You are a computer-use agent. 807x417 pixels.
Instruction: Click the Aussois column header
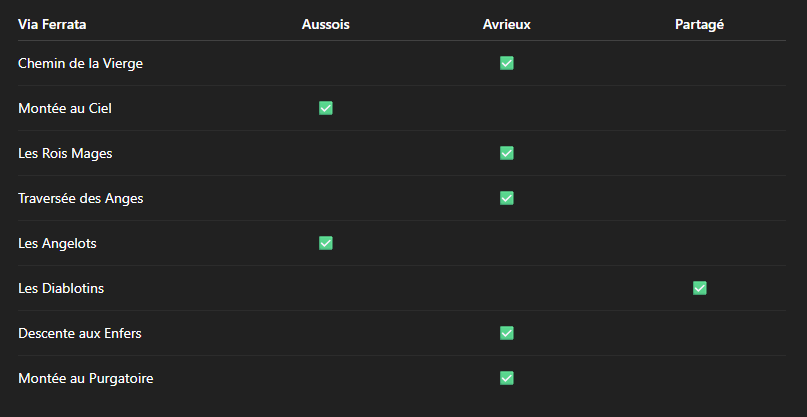tap(326, 24)
